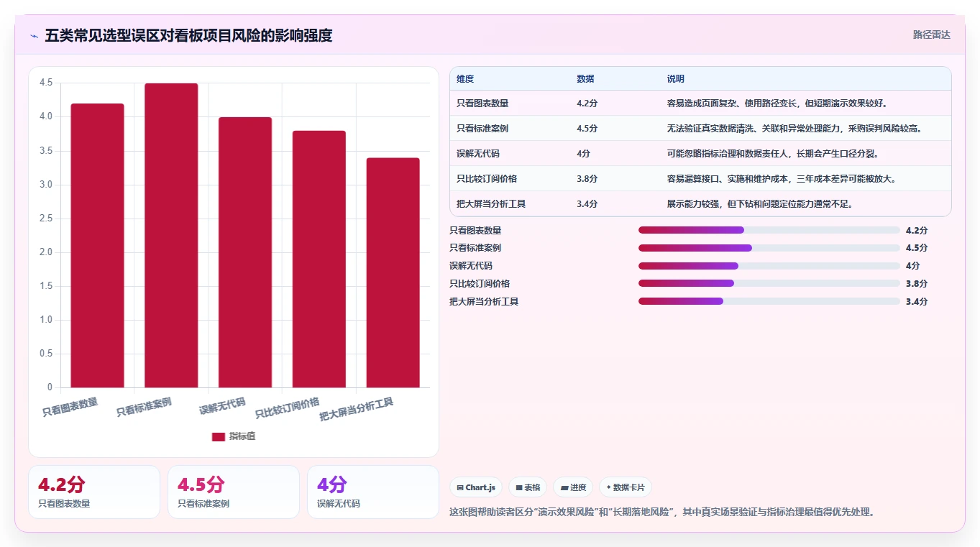
Task: Select the 把大屏当分析工具 bar in chart
Action: 393,272
